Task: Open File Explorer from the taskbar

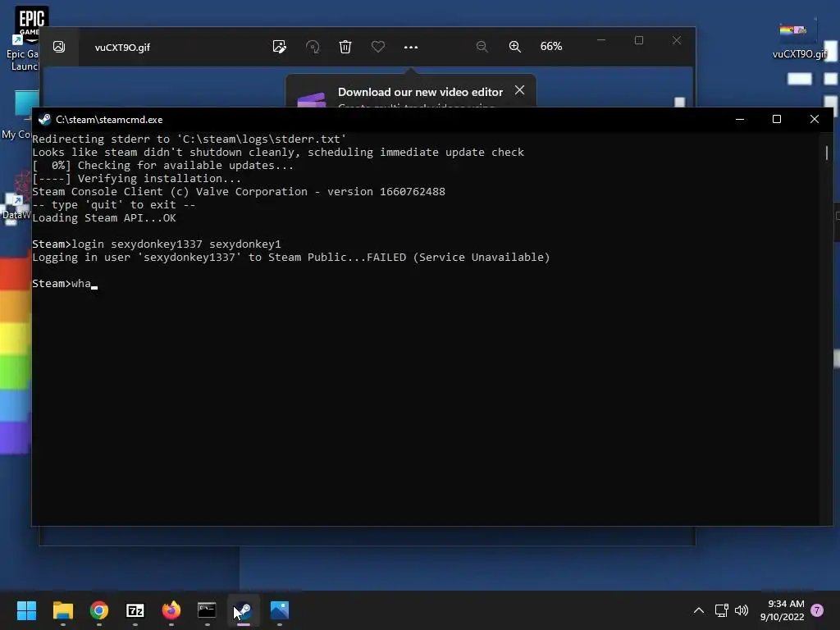Action: [x=62, y=610]
